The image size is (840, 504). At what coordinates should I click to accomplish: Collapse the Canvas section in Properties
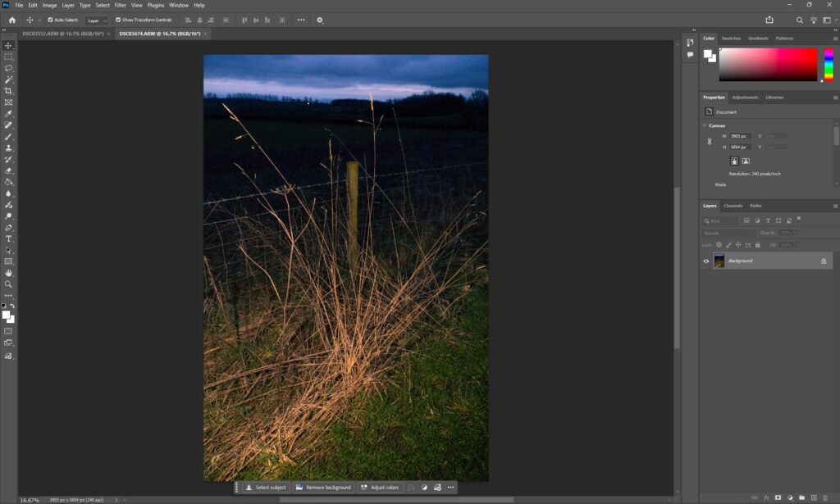pos(705,125)
